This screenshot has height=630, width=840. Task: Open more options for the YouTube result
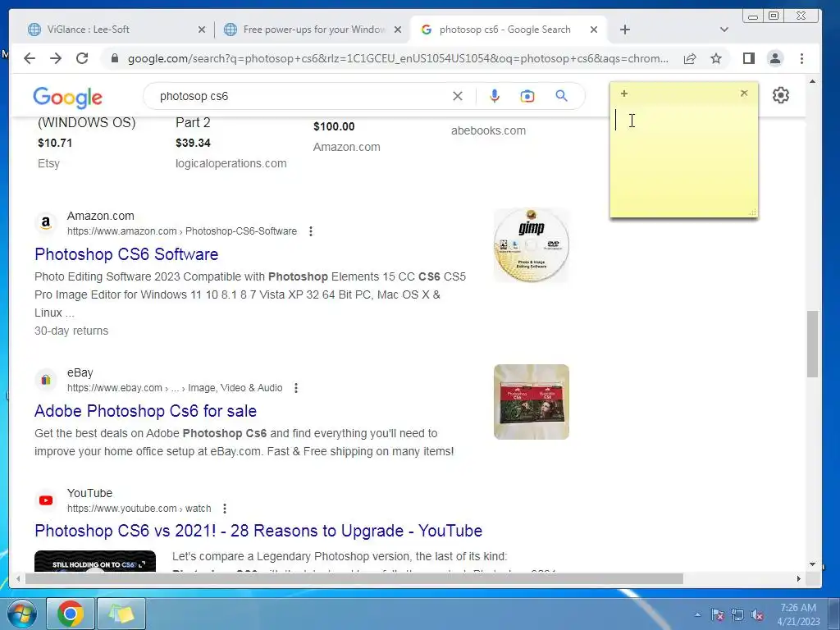click(x=225, y=509)
